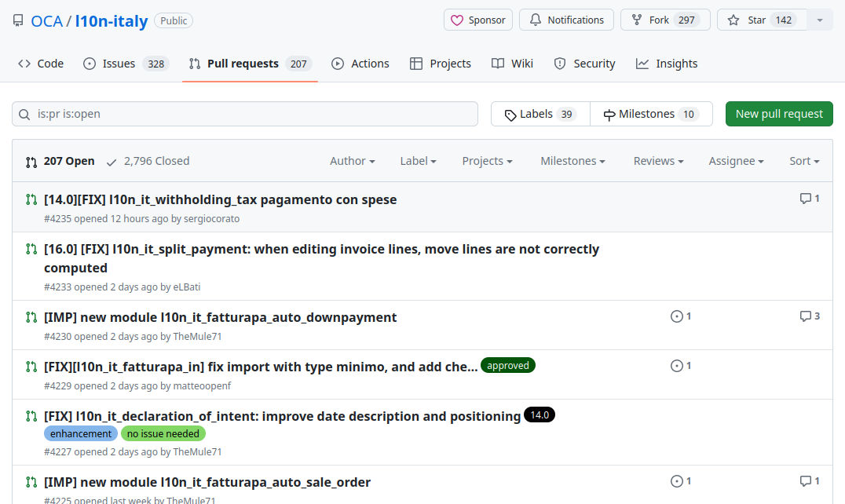Click the blue enhancement label

click(81, 433)
